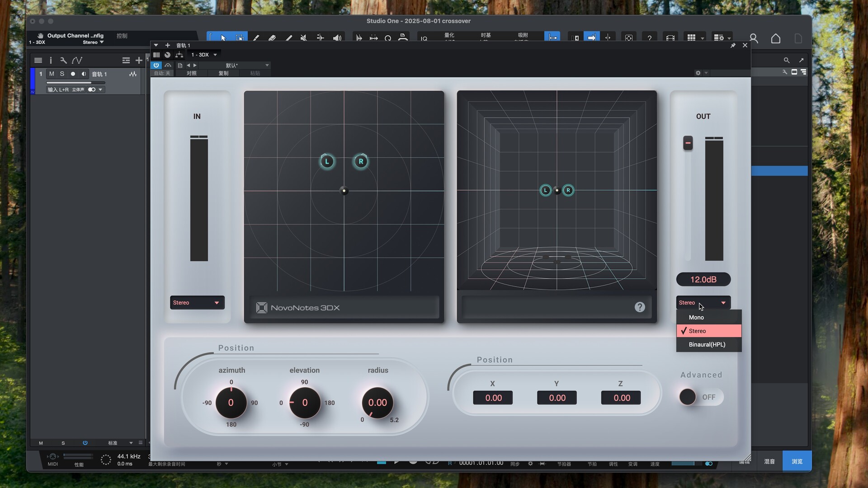Open channel editor routing icon in plugin header

point(179,55)
